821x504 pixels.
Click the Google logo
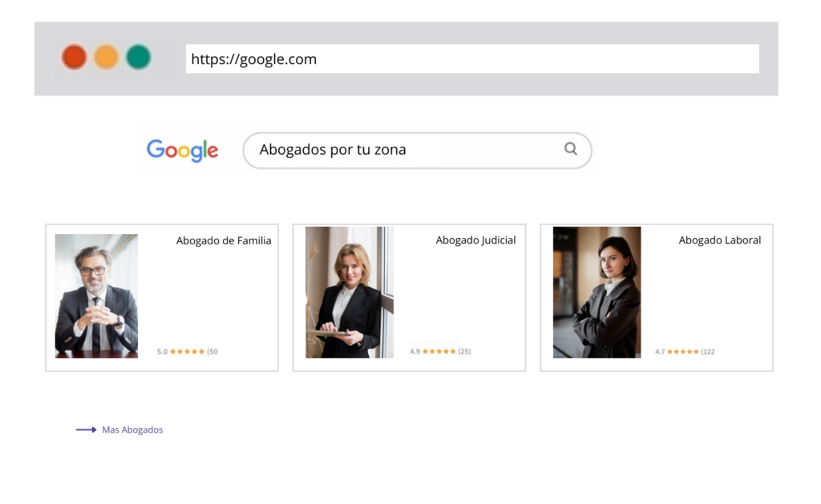pyautogui.click(x=182, y=151)
